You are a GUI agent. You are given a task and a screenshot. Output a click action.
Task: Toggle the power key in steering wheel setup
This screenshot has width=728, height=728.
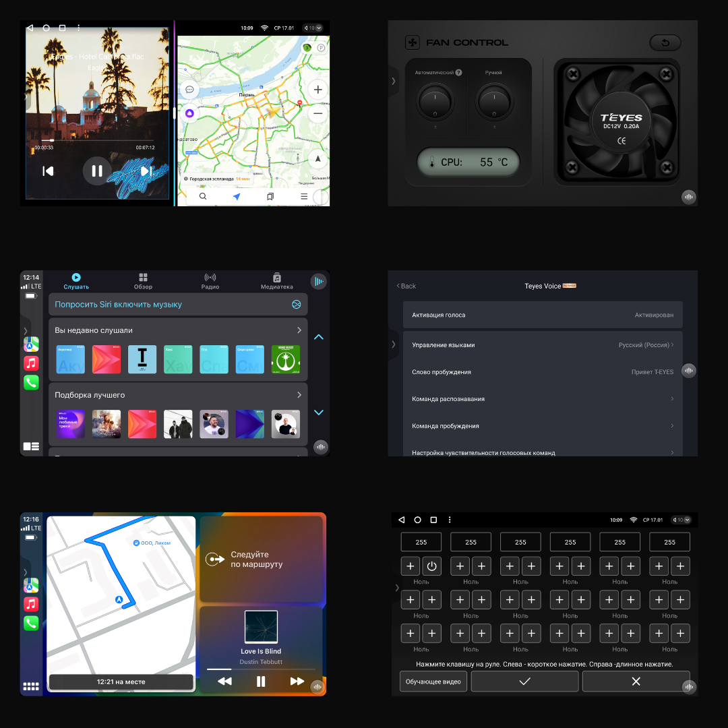click(432, 566)
